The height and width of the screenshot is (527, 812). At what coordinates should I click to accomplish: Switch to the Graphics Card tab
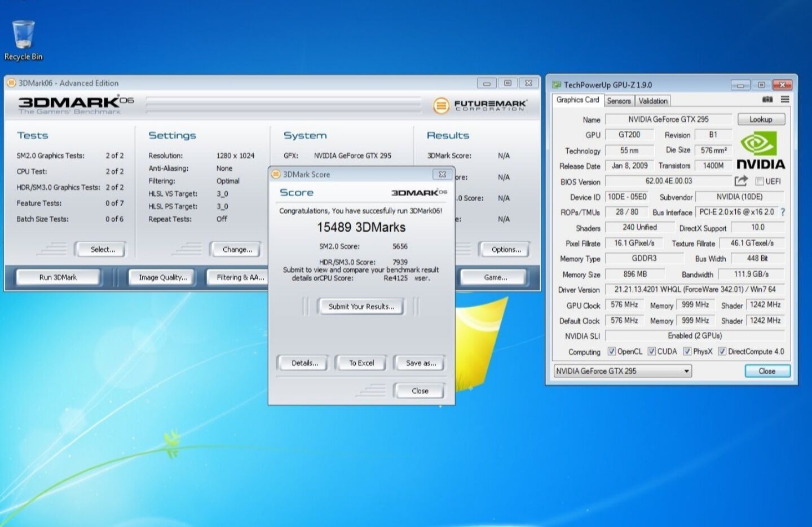tap(577, 100)
